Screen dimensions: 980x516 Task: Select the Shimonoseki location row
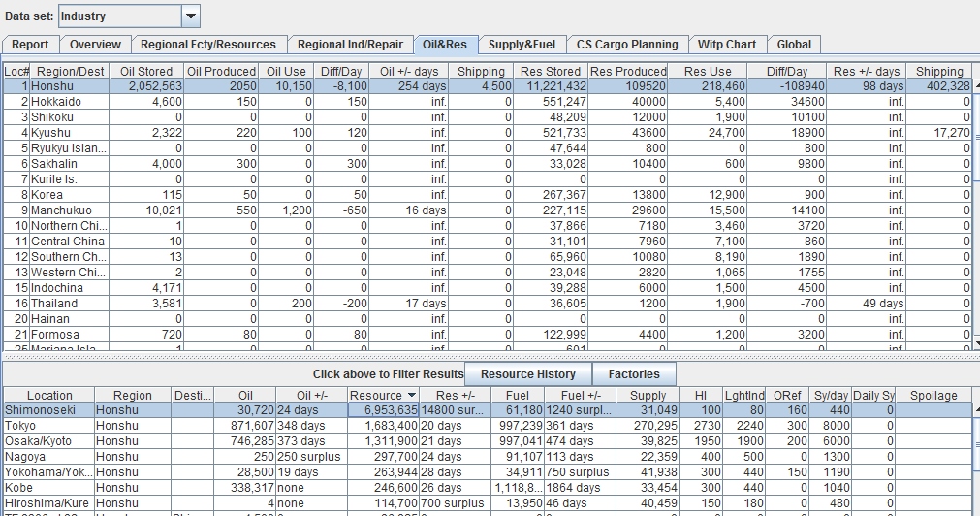(488, 410)
